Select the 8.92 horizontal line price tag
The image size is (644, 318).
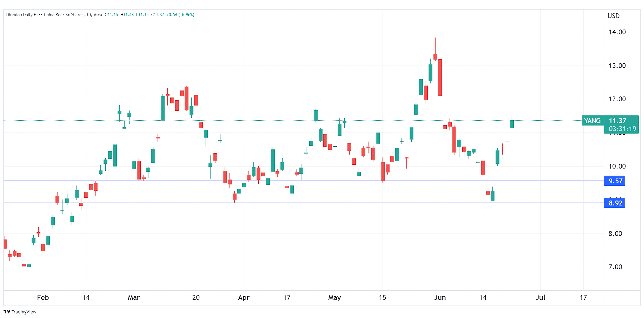coord(614,203)
